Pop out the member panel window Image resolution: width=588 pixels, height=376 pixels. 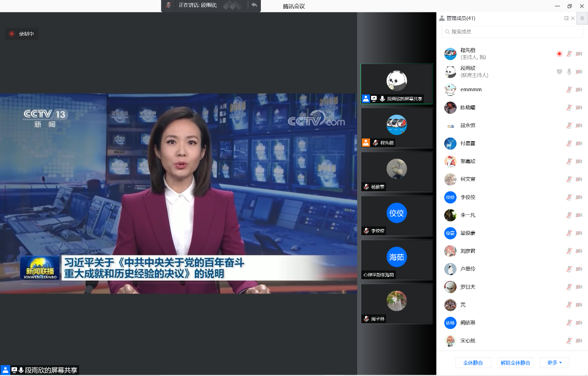click(x=566, y=19)
